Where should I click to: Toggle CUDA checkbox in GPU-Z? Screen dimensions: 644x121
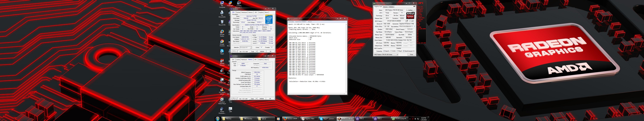[x=391, y=51]
